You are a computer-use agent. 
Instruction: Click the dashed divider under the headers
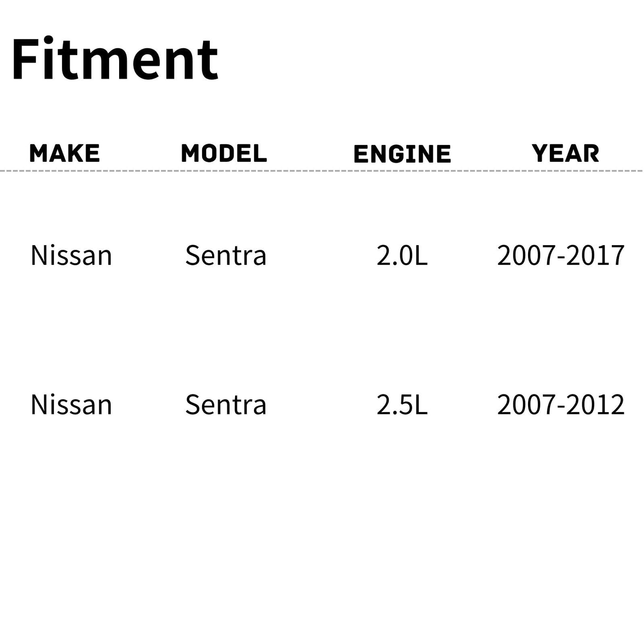pos(322,171)
